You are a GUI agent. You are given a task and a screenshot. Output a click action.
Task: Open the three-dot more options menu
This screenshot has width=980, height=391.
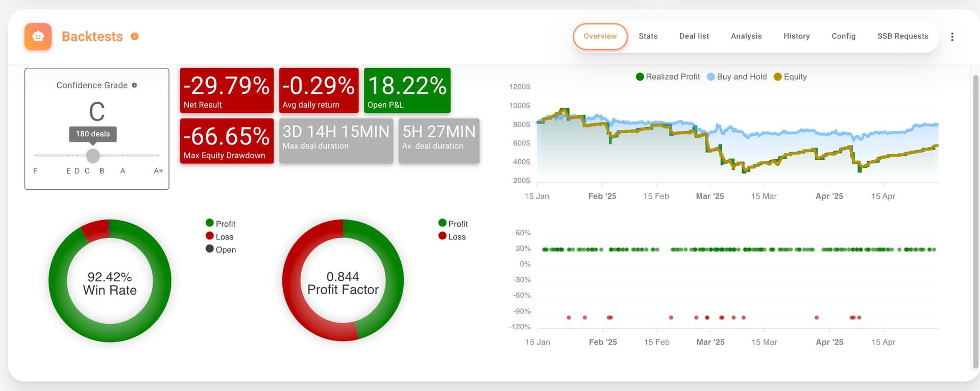952,37
